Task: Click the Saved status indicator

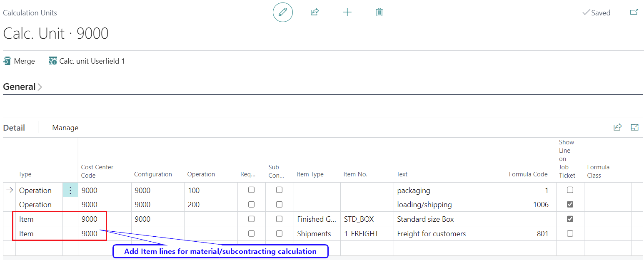Action: pos(596,13)
